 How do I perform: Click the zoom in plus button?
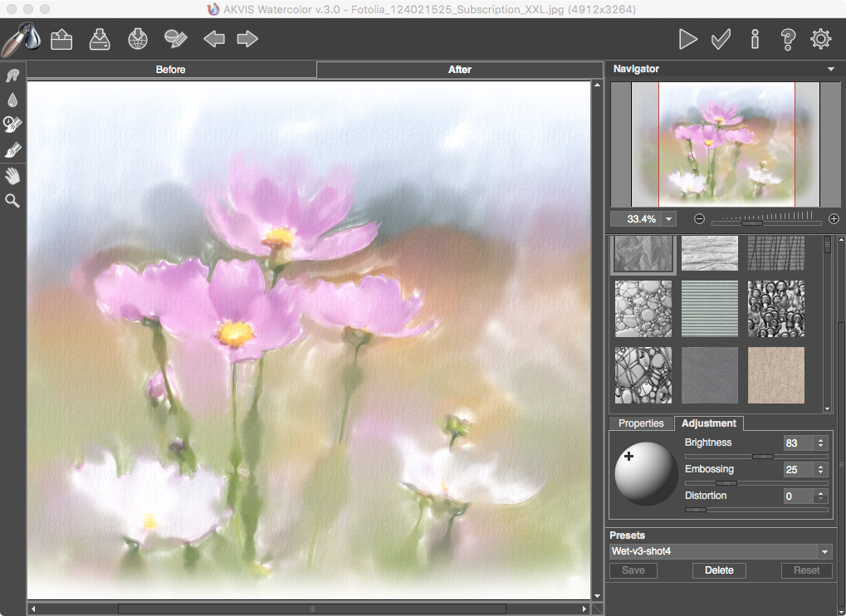point(834,219)
